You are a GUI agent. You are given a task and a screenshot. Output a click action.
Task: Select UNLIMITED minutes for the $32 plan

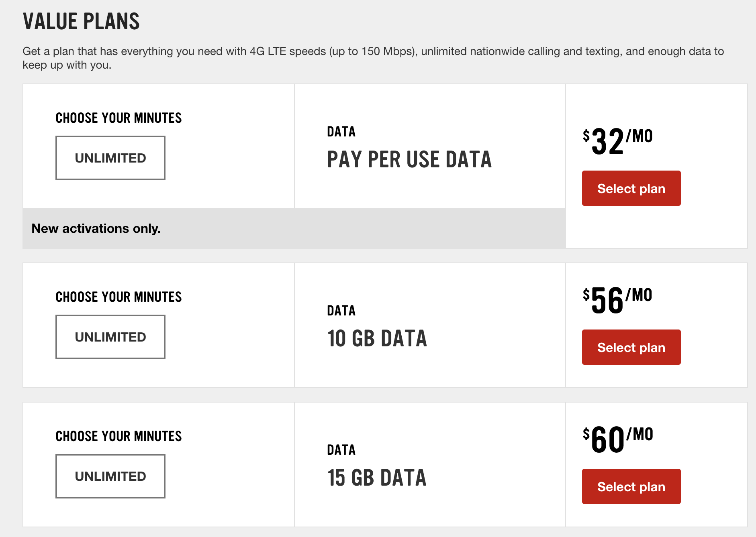(x=110, y=158)
